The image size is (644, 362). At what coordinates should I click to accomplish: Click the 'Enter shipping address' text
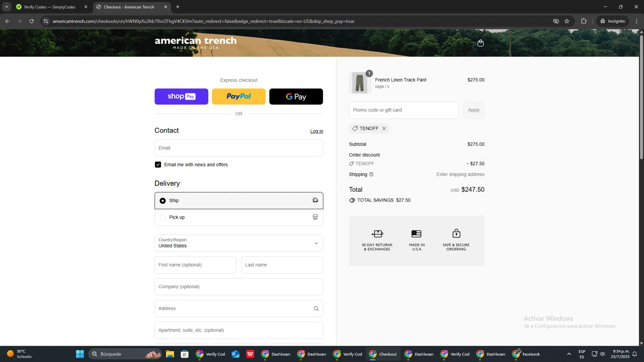point(460,175)
